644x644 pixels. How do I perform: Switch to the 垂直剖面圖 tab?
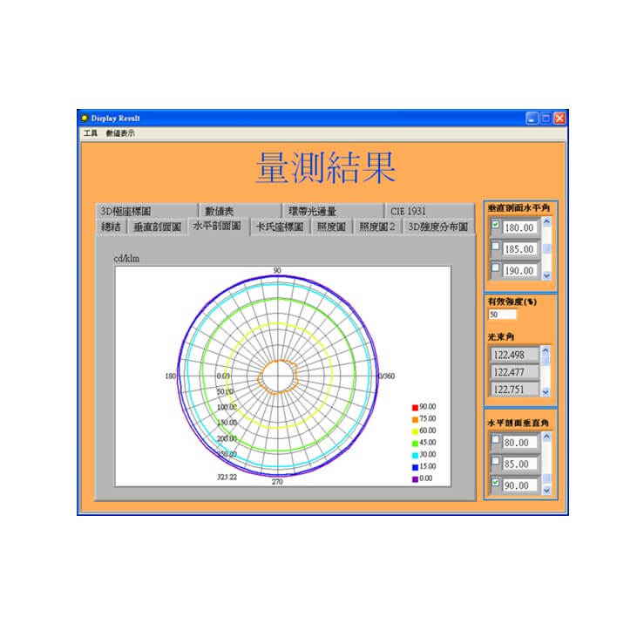(x=158, y=227)
